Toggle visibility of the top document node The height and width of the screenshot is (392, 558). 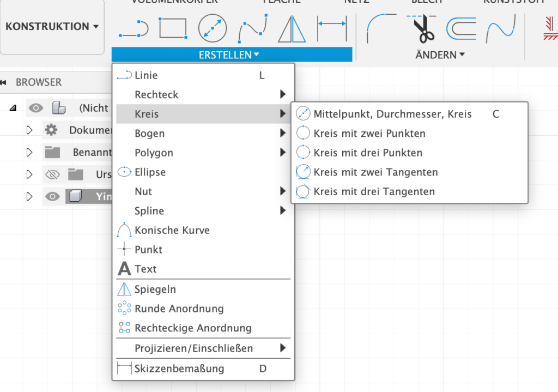click(x=36, y=108)
